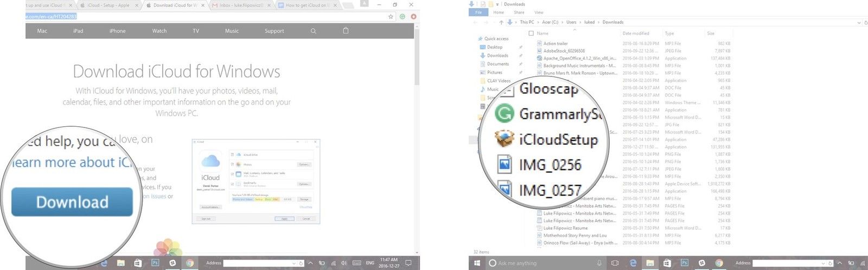Sort files by the Size column
Image resolution: width=868 pixels, height=270 pixels.
(x=711, y=34)
